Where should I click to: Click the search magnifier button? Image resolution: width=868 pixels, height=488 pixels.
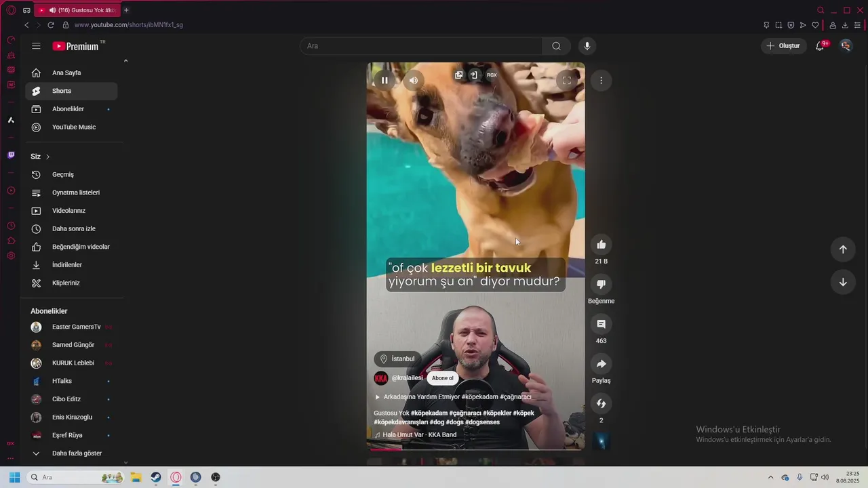pyautogui.click(x=556, y=46)
